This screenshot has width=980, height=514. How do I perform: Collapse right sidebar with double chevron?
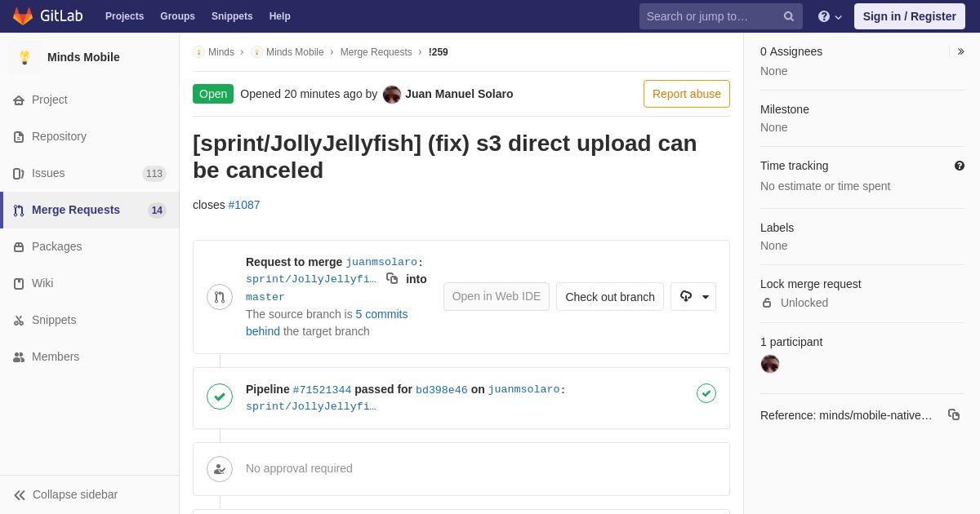(x=960, y=51)
